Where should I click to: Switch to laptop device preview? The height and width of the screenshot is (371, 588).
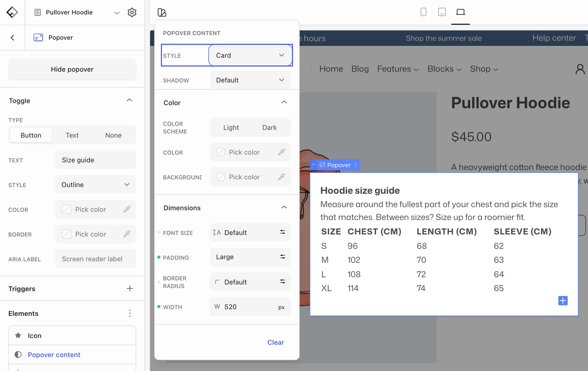[461, 12]
